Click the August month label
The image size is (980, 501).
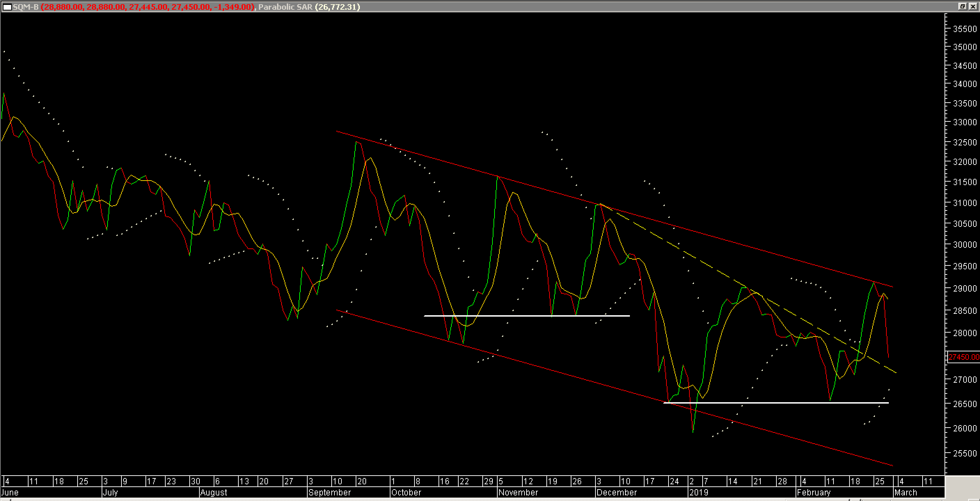click(213, 492)
